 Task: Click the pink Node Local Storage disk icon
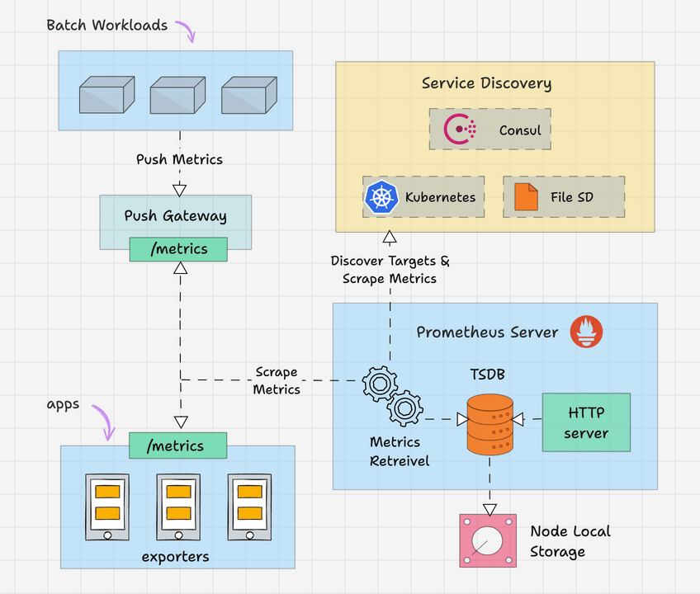pos(486,540)
